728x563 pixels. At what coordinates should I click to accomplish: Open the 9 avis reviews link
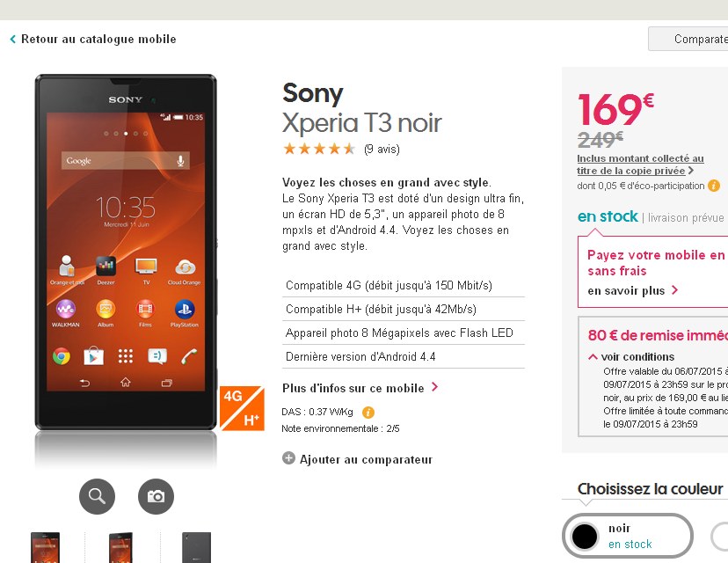(382, 150)
